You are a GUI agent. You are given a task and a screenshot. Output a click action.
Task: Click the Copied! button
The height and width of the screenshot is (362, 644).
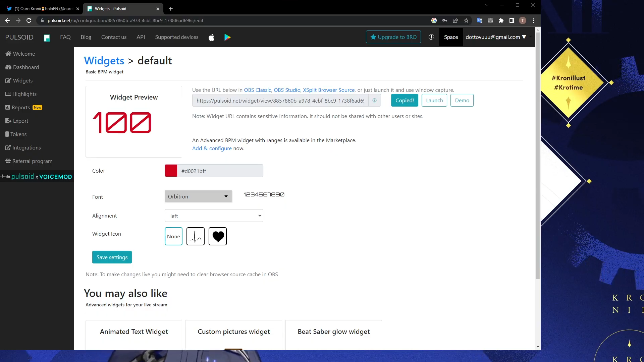[x=405, y=101]
